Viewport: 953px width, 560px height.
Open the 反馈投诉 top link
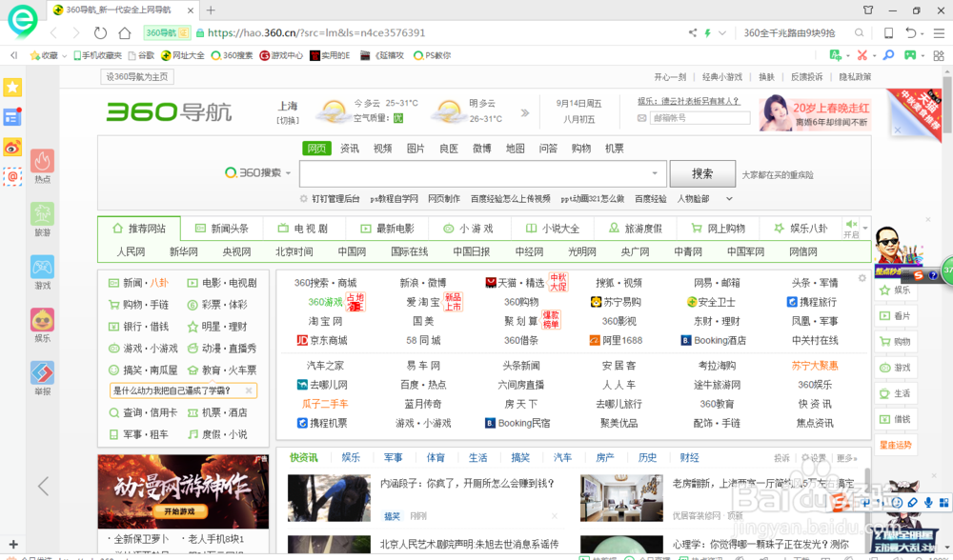(x=806, y=76)
